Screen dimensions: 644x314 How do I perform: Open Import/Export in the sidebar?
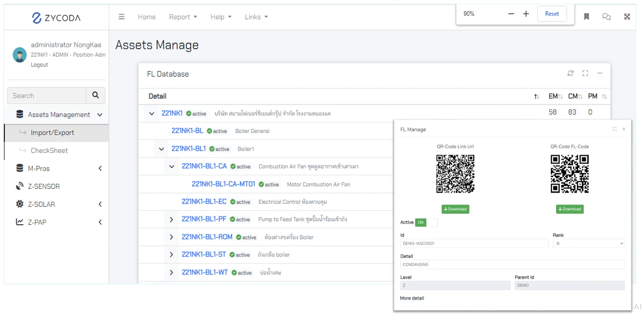point(56,133)
